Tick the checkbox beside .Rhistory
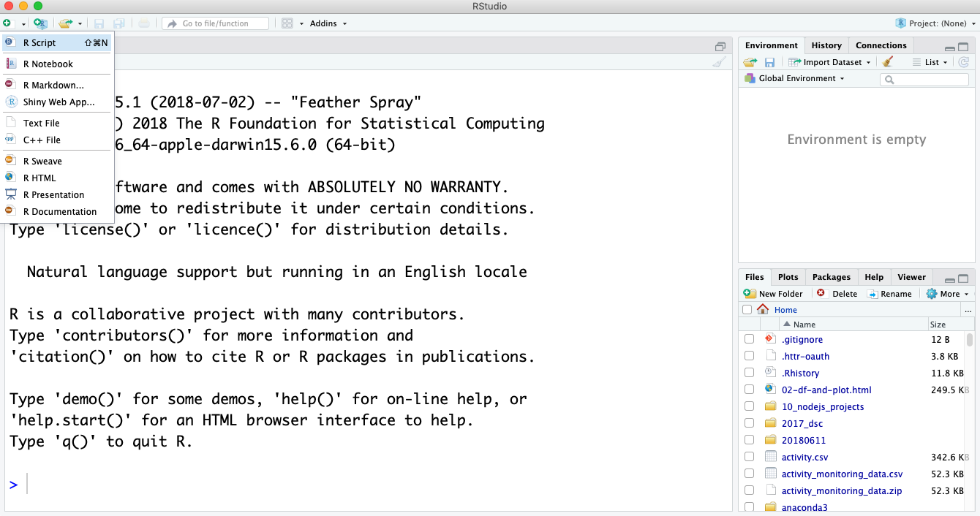 (x=749, y=373)
